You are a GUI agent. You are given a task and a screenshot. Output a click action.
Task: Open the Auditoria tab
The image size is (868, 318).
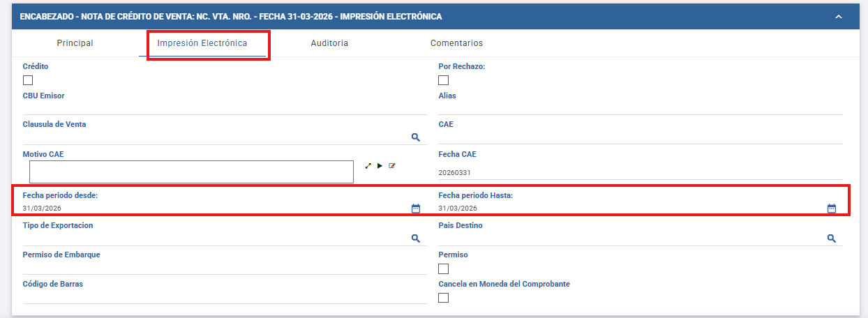tap(329, 43)
